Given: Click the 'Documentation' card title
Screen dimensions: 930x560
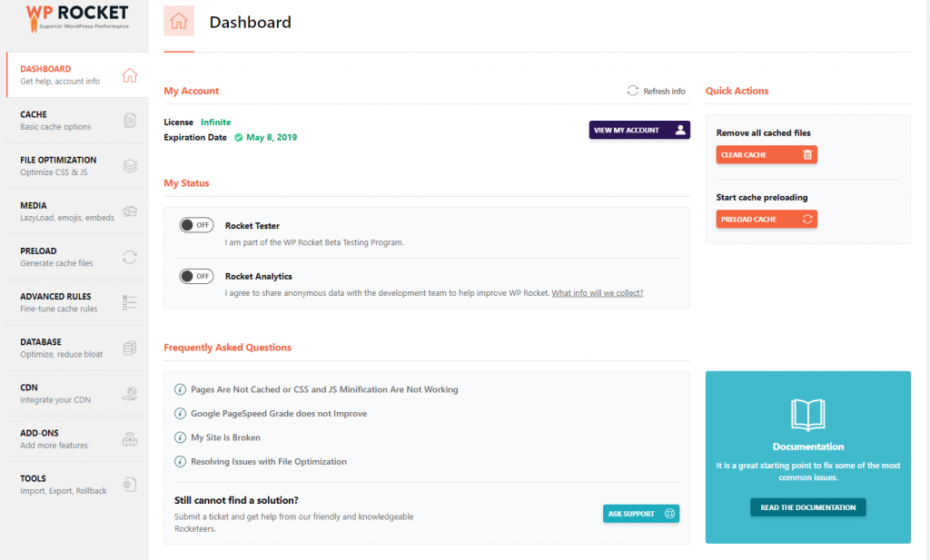Looking at the screenshot, I should click(x=807, y=447).
